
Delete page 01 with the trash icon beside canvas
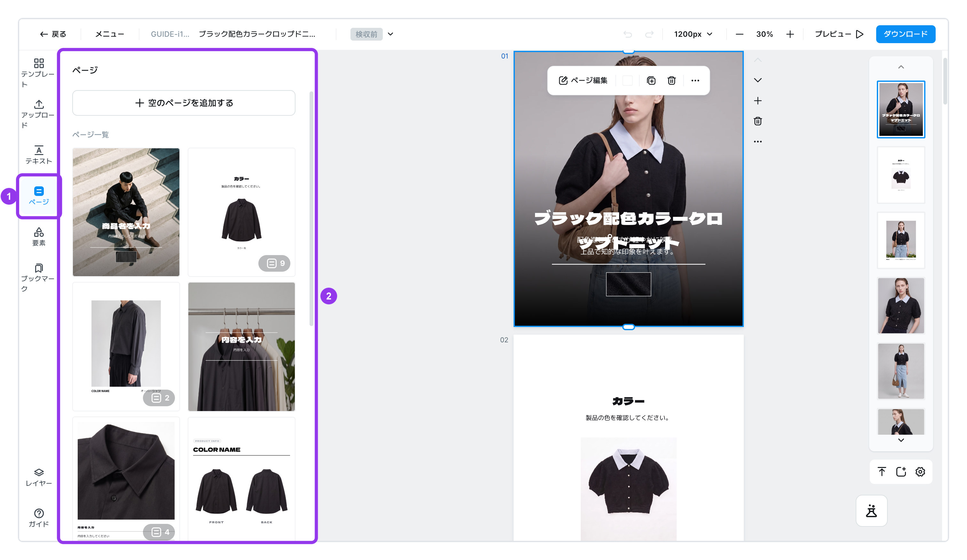758,121
